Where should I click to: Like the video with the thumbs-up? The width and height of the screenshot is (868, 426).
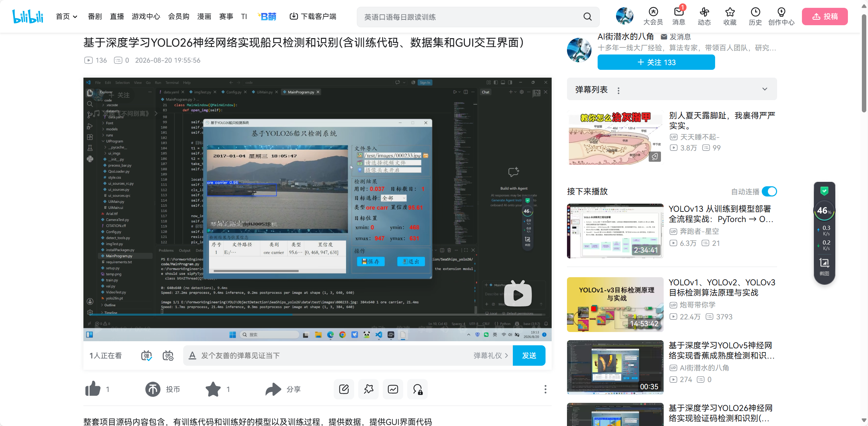93,389
